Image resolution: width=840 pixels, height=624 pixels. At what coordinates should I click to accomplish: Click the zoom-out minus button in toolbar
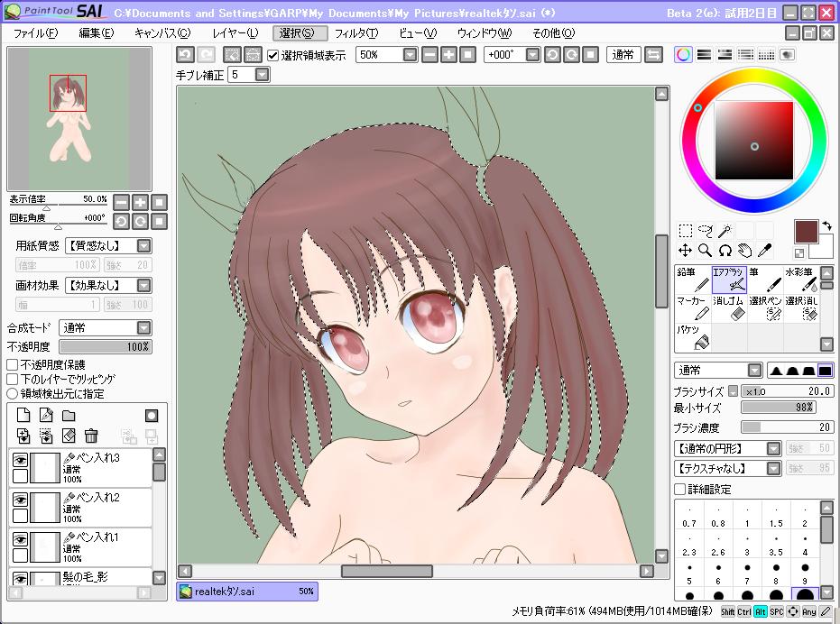point(429,55)
